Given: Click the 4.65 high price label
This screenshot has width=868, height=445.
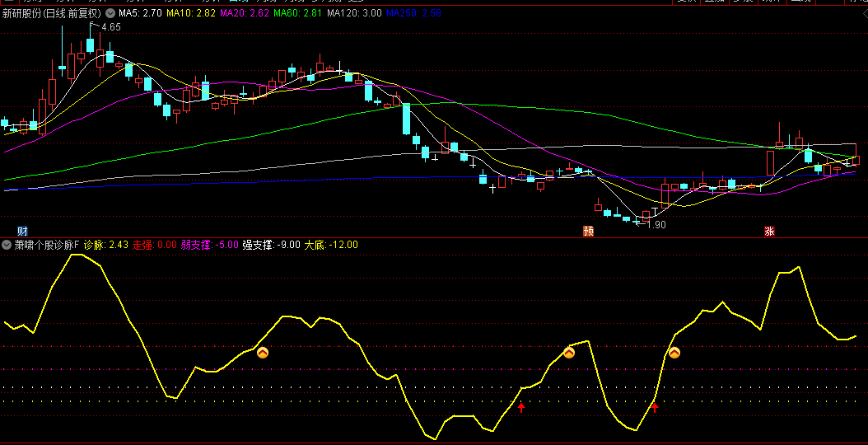Looking at the screenshot, I should pos(110,27).
